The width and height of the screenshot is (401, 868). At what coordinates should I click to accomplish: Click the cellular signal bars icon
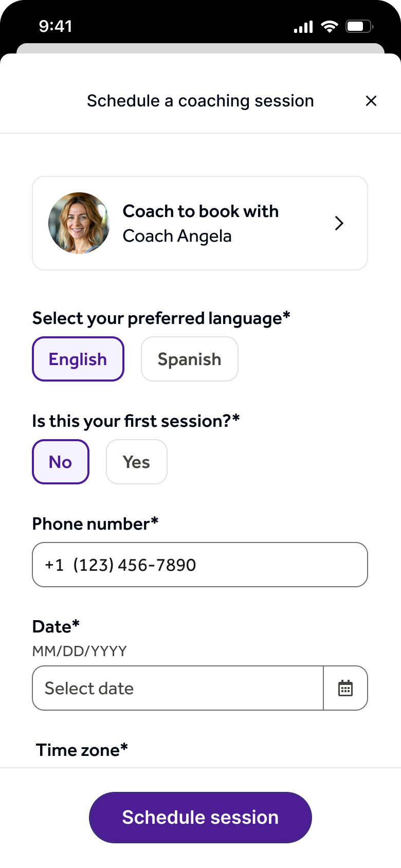pos(303,26)
